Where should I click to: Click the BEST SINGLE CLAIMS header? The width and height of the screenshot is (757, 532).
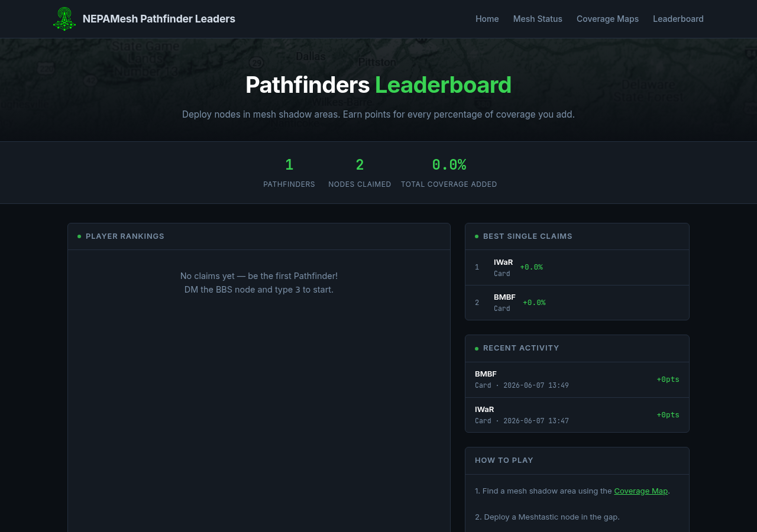577,236
